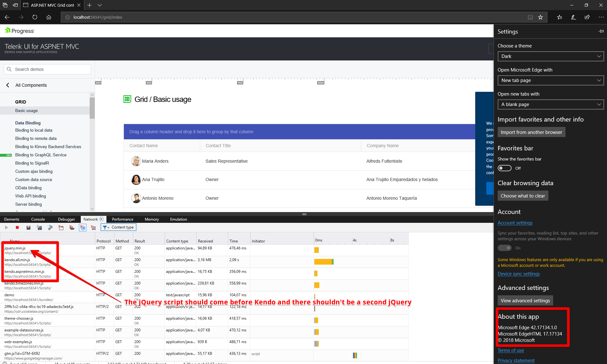
Task: Open the Account settings link
Action: pyautogui.click(x=515, y=223)
